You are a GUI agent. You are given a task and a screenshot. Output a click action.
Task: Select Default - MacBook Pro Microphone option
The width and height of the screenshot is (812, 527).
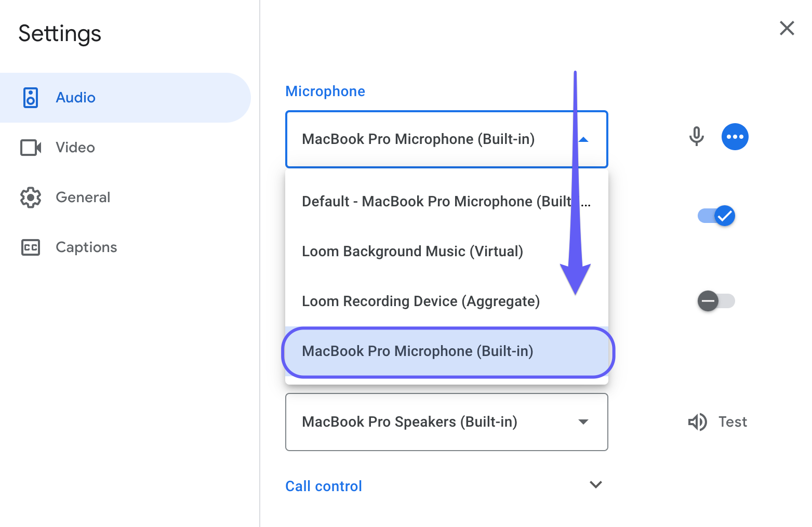point(436,202)
